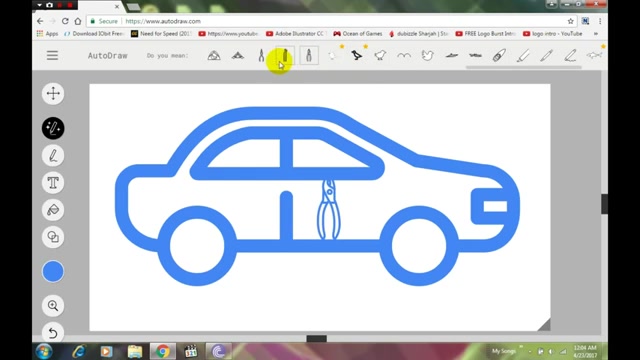Open the dubizzle Sharjah bookmark

tap(418, 33)
